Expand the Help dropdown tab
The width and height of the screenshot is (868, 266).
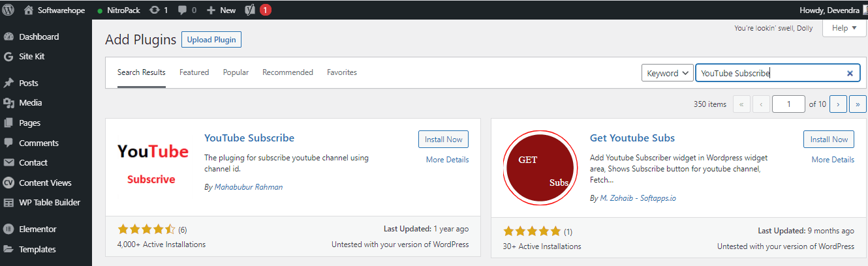tap(845, 28)
